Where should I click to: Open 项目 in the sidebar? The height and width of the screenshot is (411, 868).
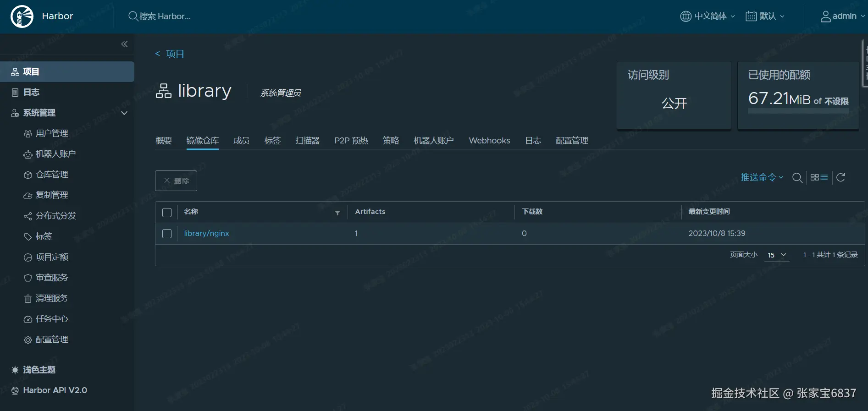click(x=67, y=71)
